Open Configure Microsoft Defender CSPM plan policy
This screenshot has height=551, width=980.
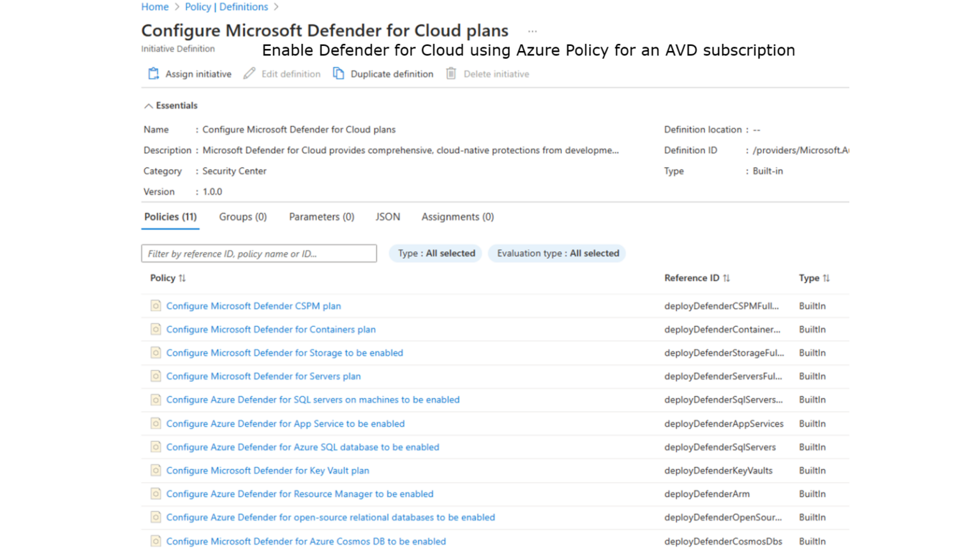pyautogui.click(x=253, y=306)
